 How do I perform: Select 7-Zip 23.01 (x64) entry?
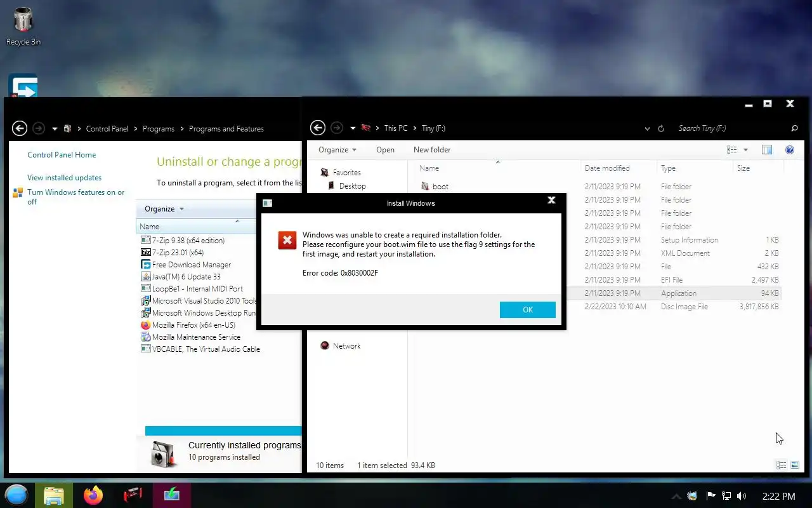pyautogui.click(x=178, y=253)
